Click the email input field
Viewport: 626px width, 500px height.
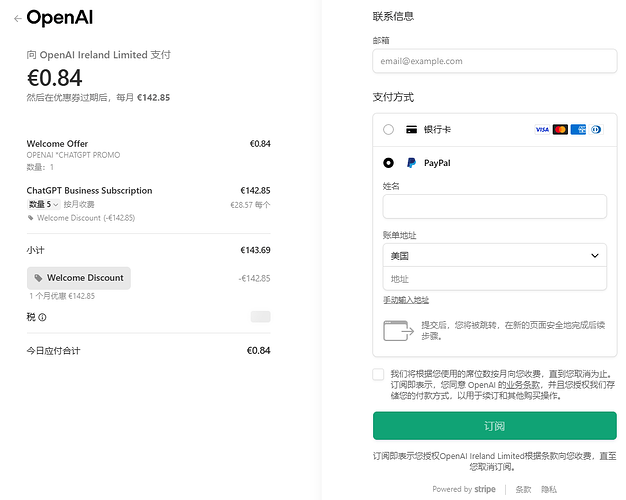pos(495,61)
